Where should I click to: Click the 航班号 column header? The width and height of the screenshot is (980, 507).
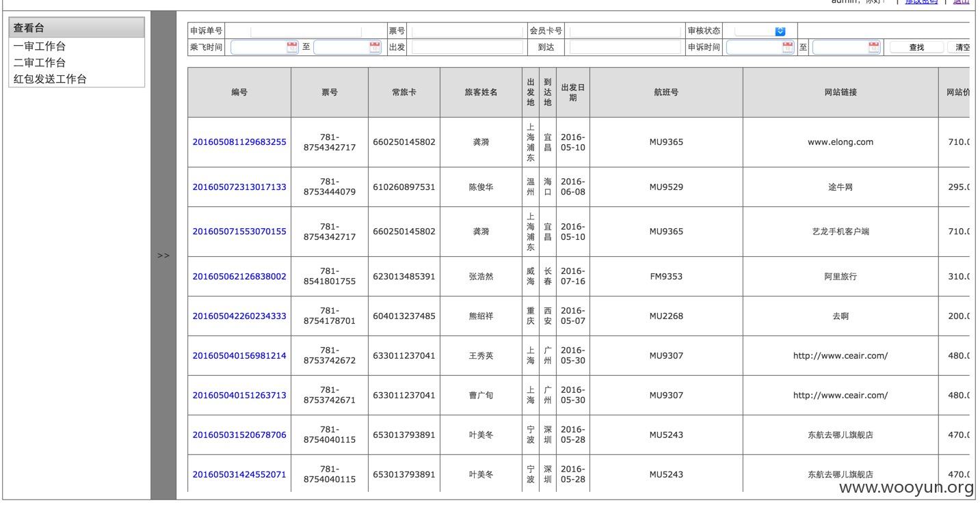point(666,92)
